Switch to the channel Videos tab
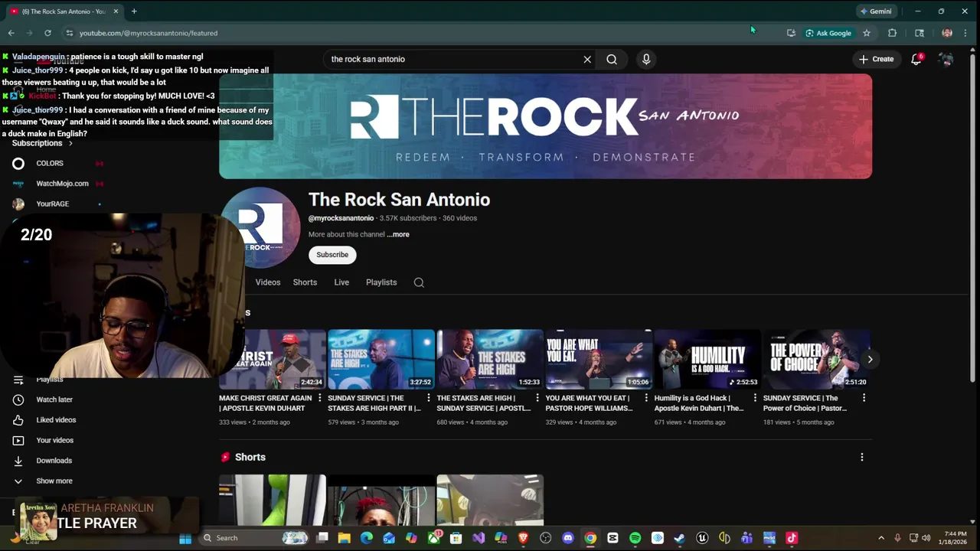The height and width of the screenshot is (551, 980). click(x=268, y=282)
